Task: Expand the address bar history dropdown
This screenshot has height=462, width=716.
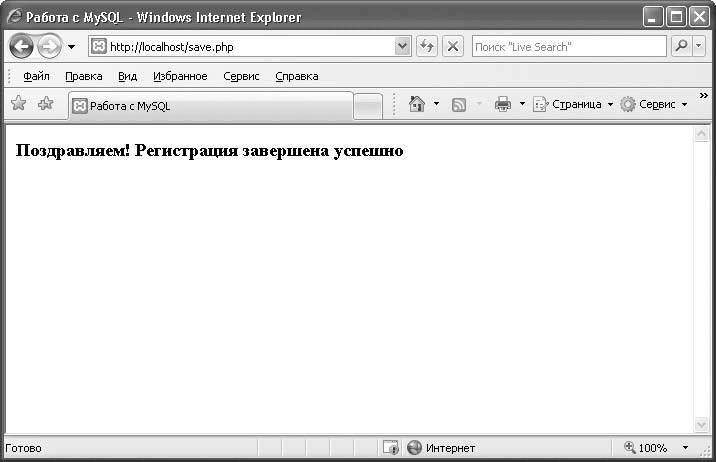Action: [x=403, y=46]
